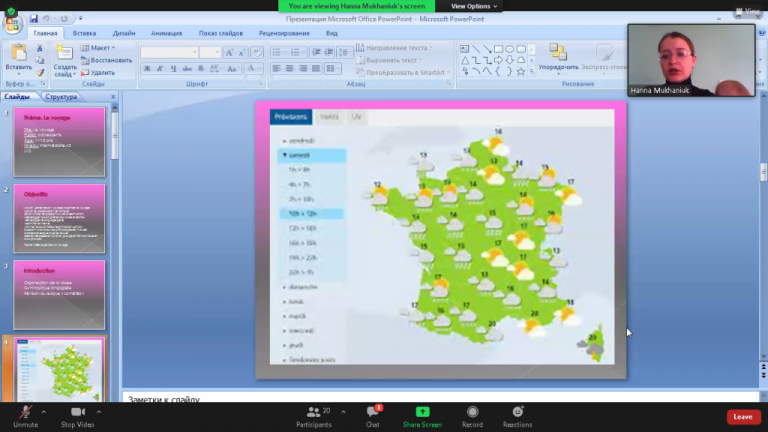Open the Arrange (Упорядочить) tool

pos(558,57)
